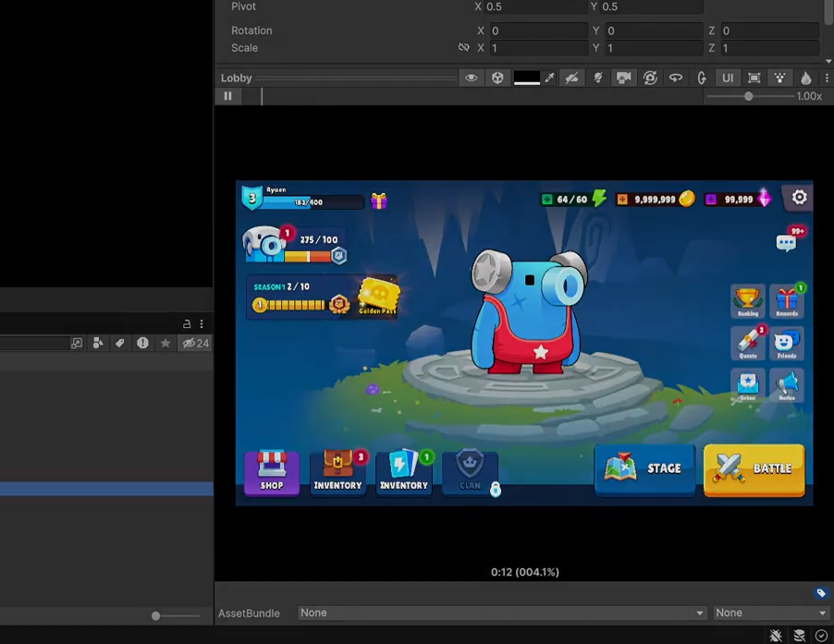Toggle the constrain proportions link for Scale

click(464, 48)
